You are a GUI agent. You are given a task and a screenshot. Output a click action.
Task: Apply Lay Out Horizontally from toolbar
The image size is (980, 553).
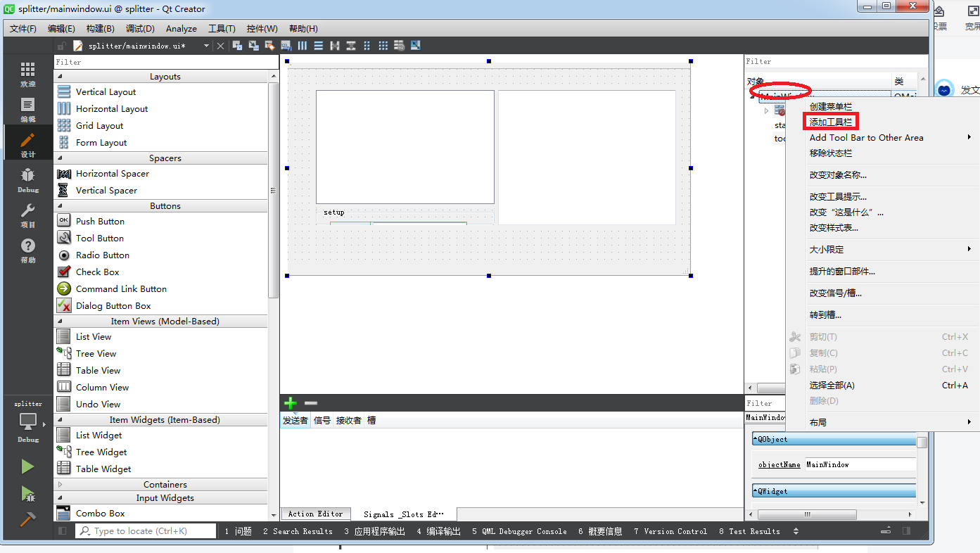(x=303, y=46)
